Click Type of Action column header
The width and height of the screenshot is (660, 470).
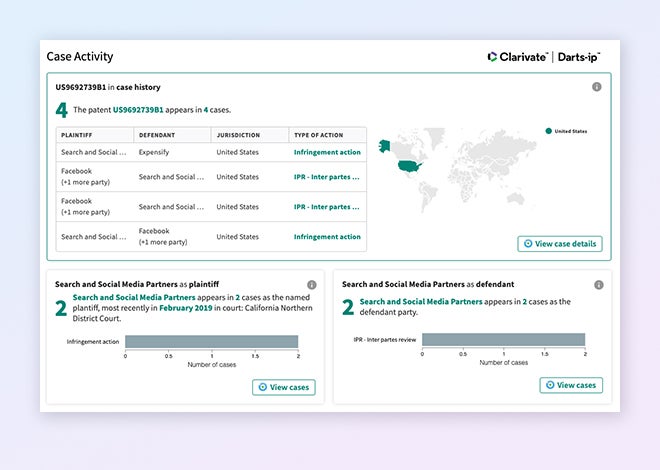point(320,135)
